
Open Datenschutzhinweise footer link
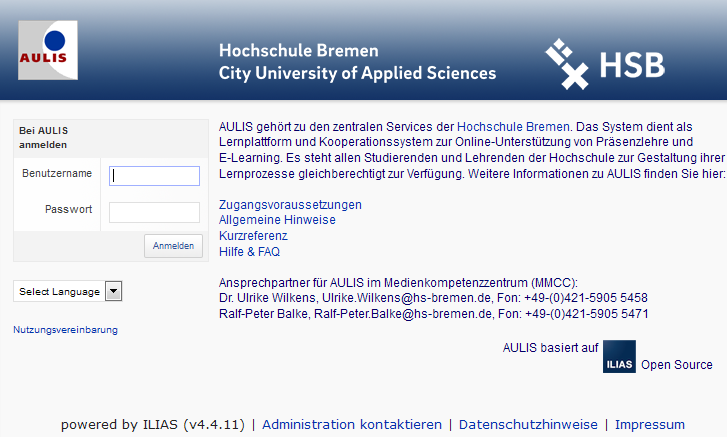click(x=528, y=424)
